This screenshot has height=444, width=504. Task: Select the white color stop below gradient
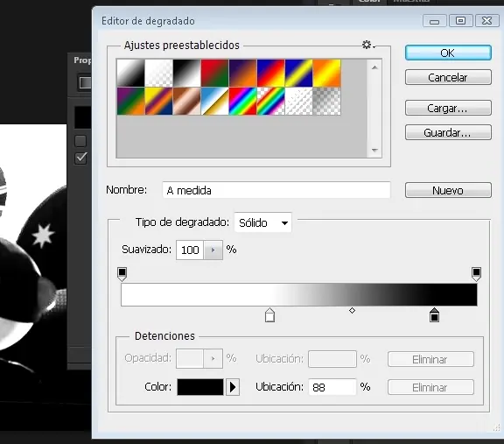pyautogui.click(x=269, y=315)
